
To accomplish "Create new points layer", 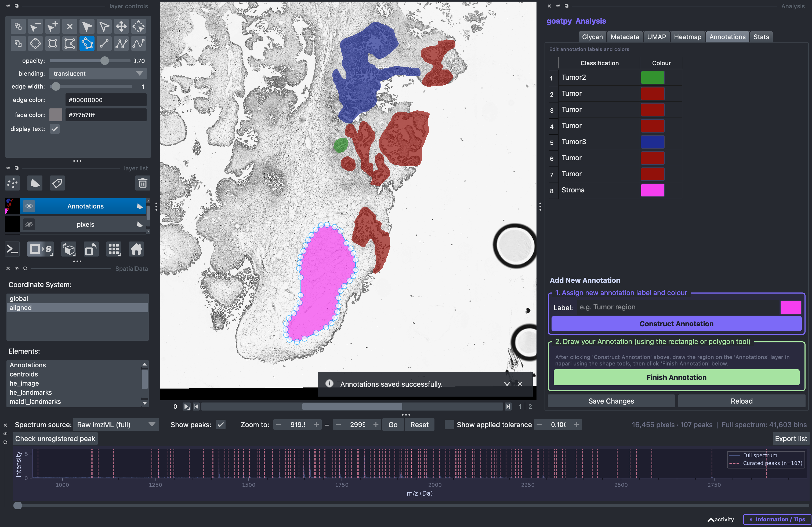I will tap(13, 183).
